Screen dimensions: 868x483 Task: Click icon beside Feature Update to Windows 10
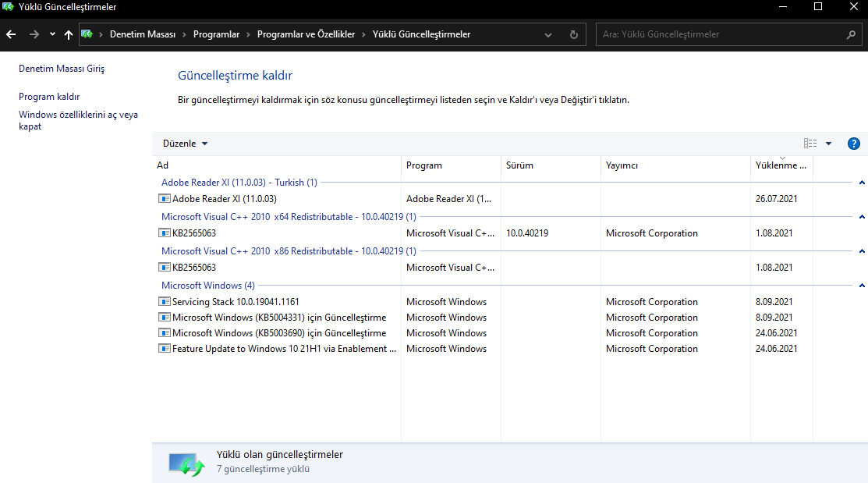coord(165,349)
